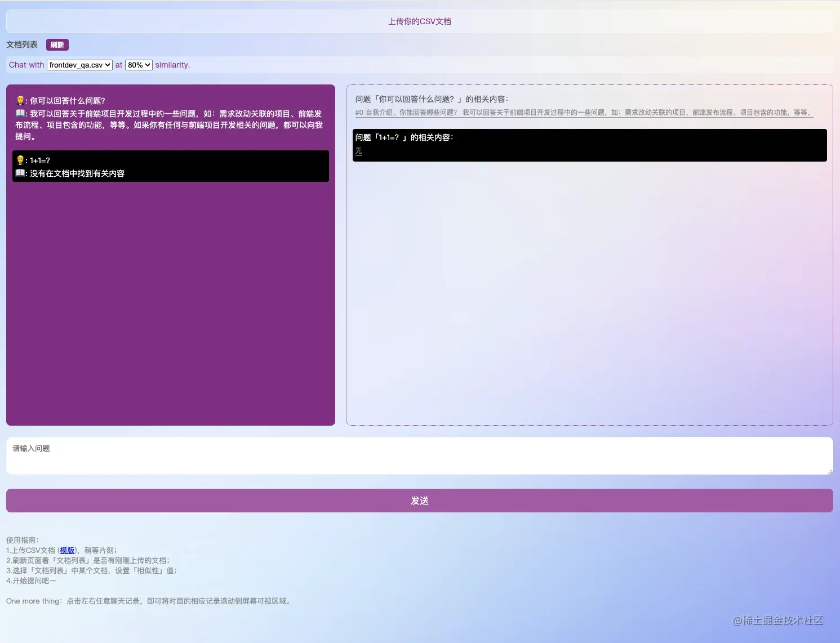Viewport: 840px width, 643px height.
Task: Click the book icon beside 没有在文档中找到有关内容
Action: (x=20, y=173)
